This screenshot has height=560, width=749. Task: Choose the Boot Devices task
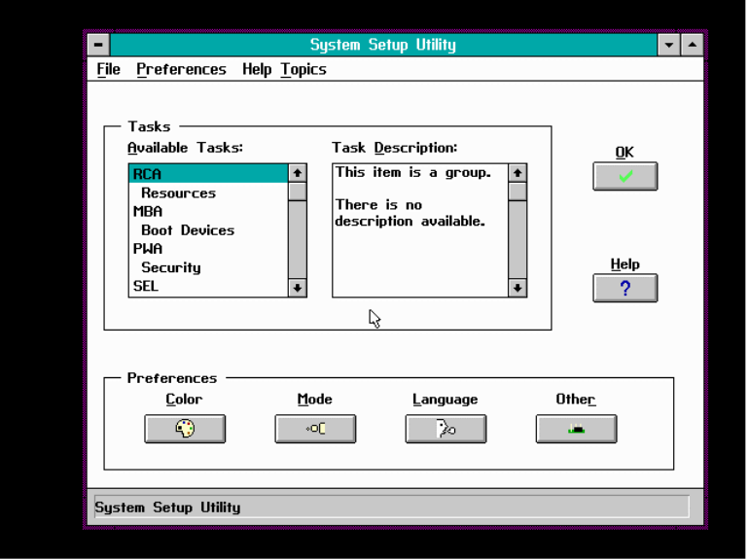208,230
